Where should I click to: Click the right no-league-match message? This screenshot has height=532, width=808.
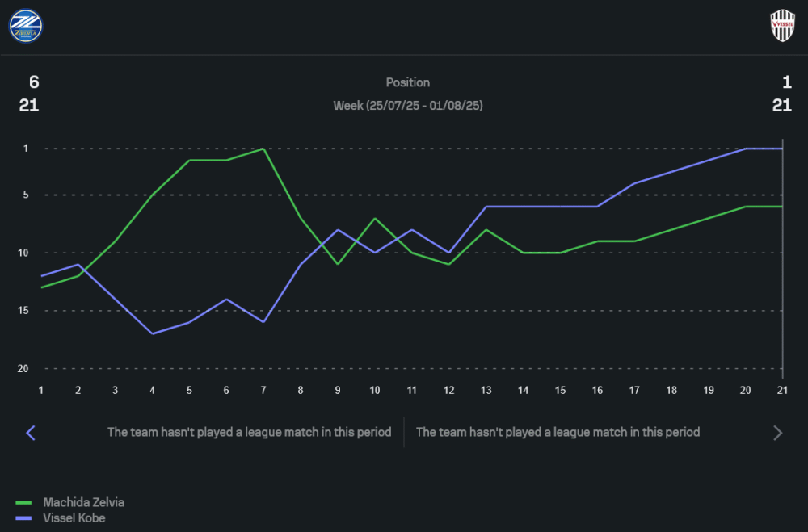click(x=558, y=432)
